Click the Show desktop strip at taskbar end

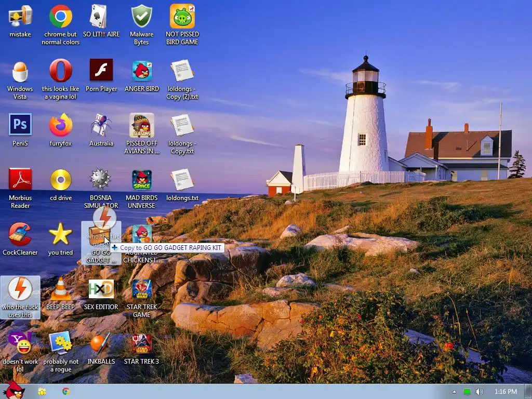pos(528,392)
